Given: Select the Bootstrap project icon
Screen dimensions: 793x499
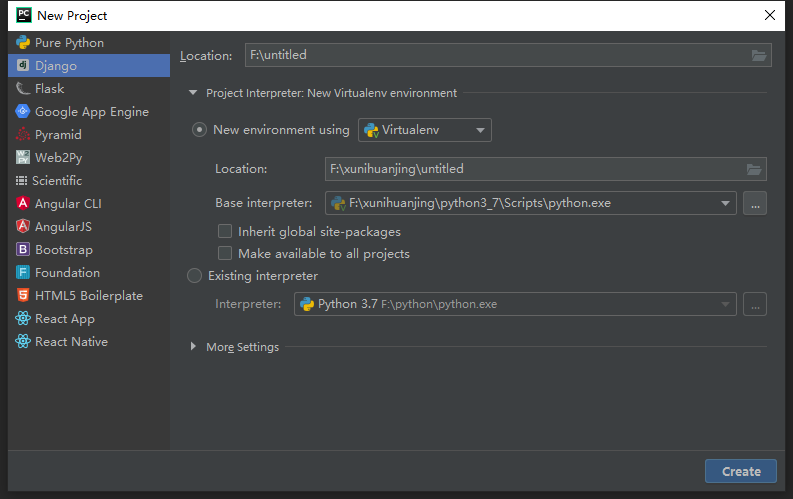Looking at the screenshot, I should [23, 249].
